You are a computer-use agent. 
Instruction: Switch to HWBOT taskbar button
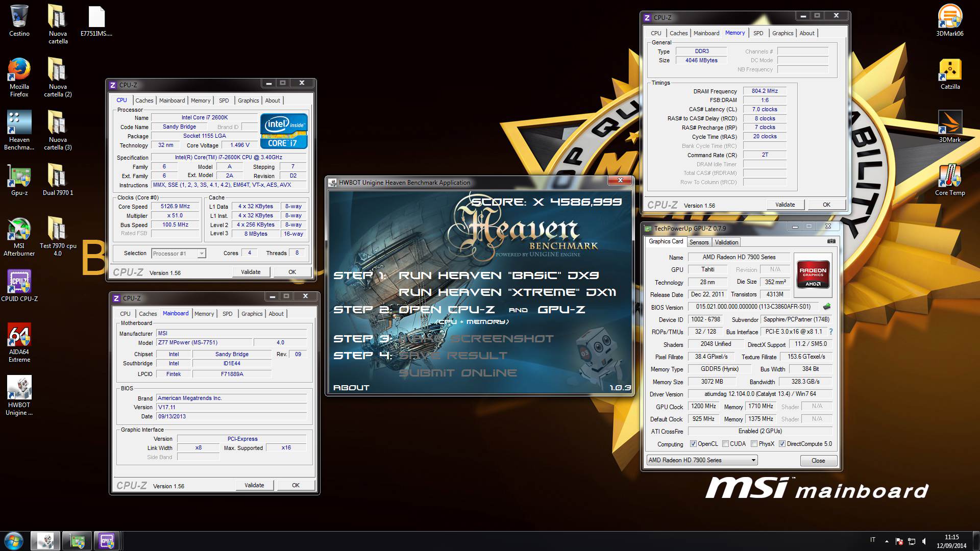pyautogui.click(x=45, y=541)
